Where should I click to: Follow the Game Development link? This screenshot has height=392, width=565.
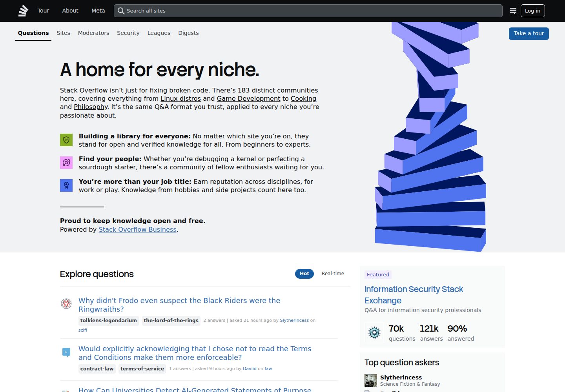[249, 99]
